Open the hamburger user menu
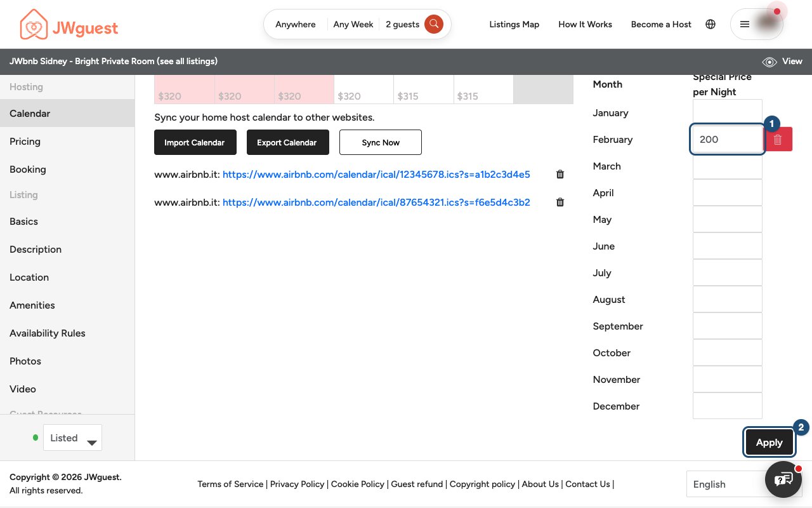The image size is (812, 508). 757,24
